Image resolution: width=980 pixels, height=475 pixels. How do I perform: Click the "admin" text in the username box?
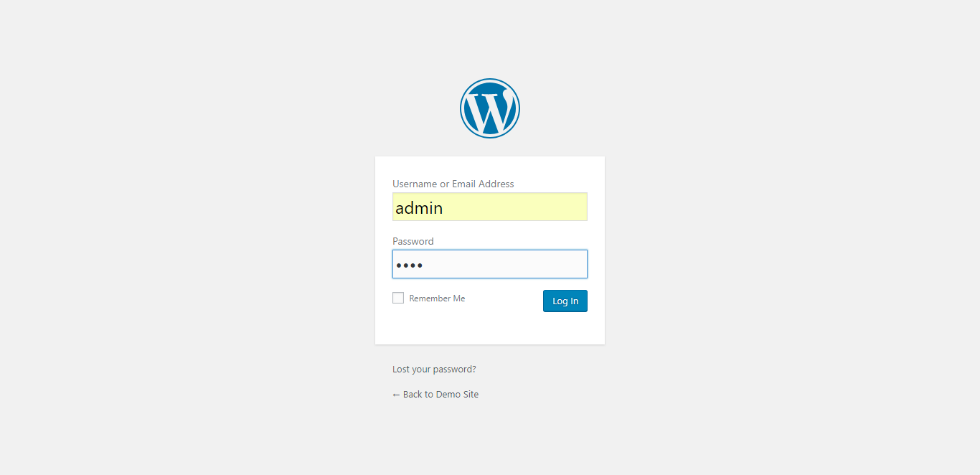pos(419,208)
